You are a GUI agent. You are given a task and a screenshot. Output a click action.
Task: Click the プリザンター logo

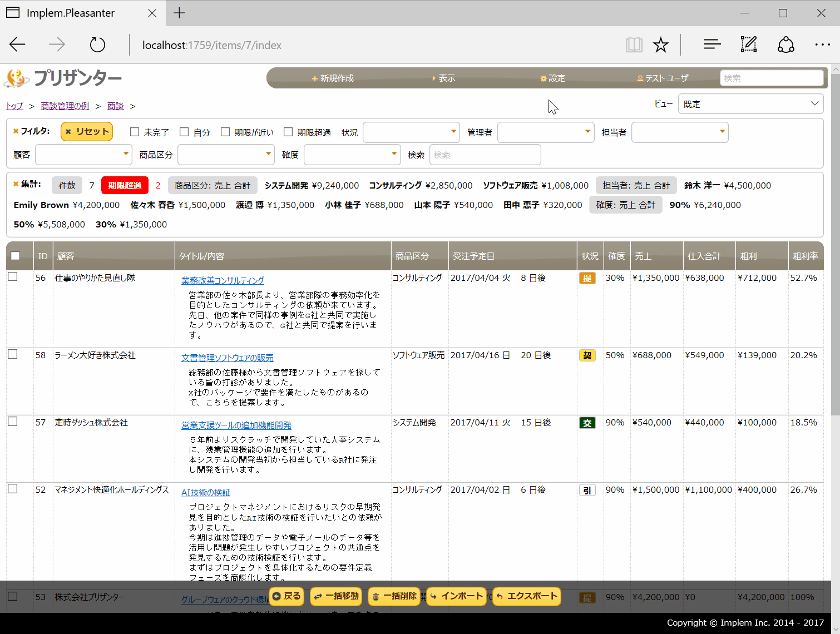point(63,78)
